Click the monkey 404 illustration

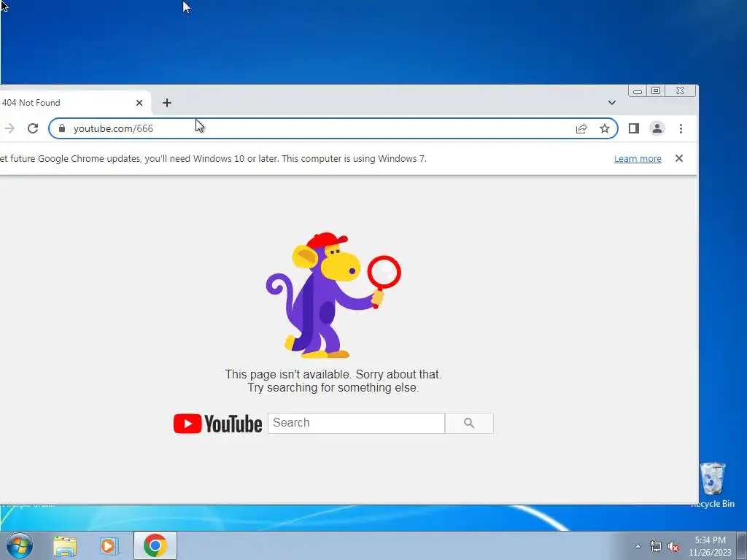pos(333,295)
